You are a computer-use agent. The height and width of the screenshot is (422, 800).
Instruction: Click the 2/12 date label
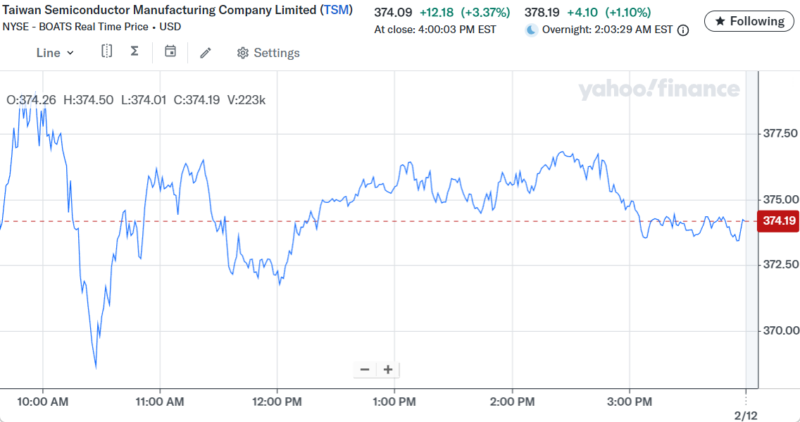coord(744,413)
